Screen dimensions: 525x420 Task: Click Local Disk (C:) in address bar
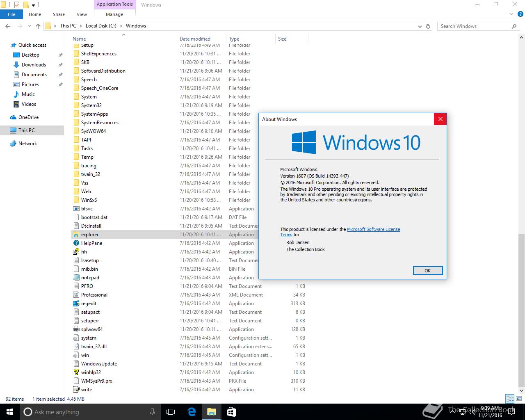(101, 26)
